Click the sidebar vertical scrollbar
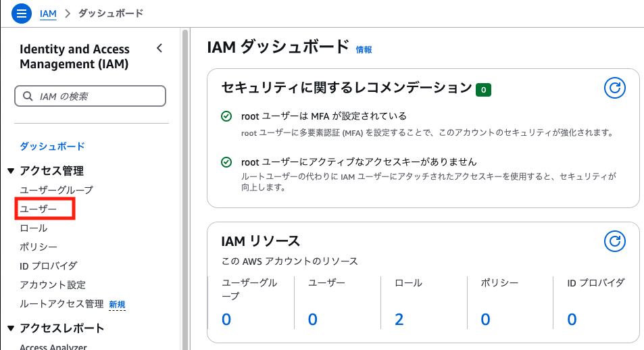This screenshot has width=644, height=350. click(x=185, y=189)
